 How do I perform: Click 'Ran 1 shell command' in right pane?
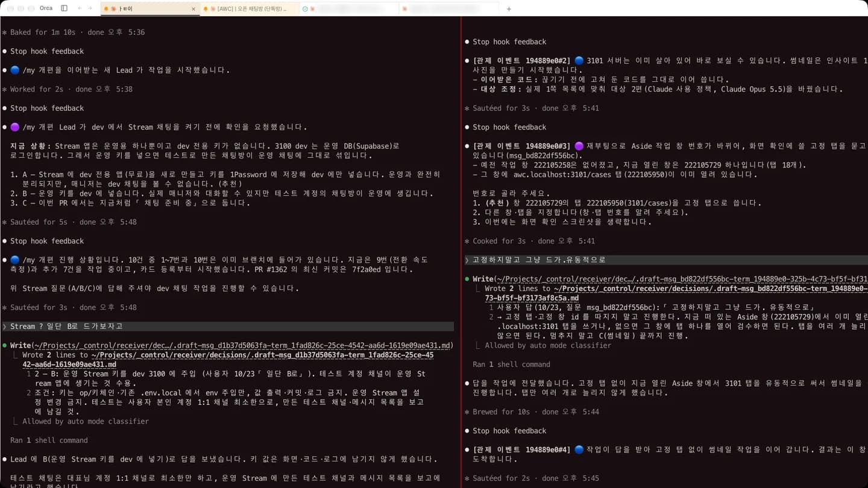511,364
